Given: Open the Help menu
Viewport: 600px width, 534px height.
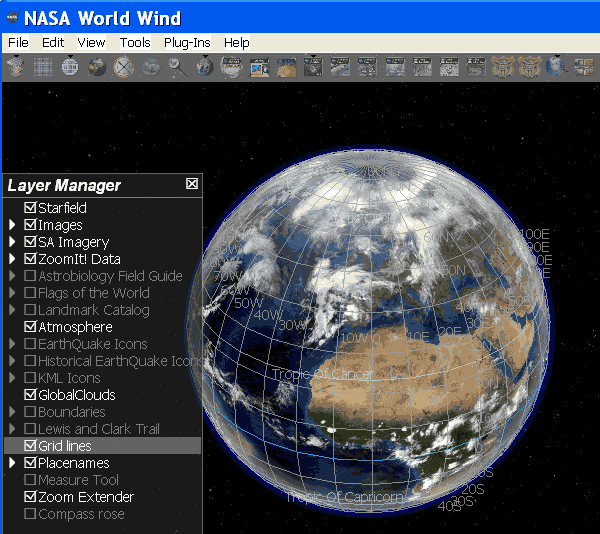Looking at the screenshot, I should 236,42.
